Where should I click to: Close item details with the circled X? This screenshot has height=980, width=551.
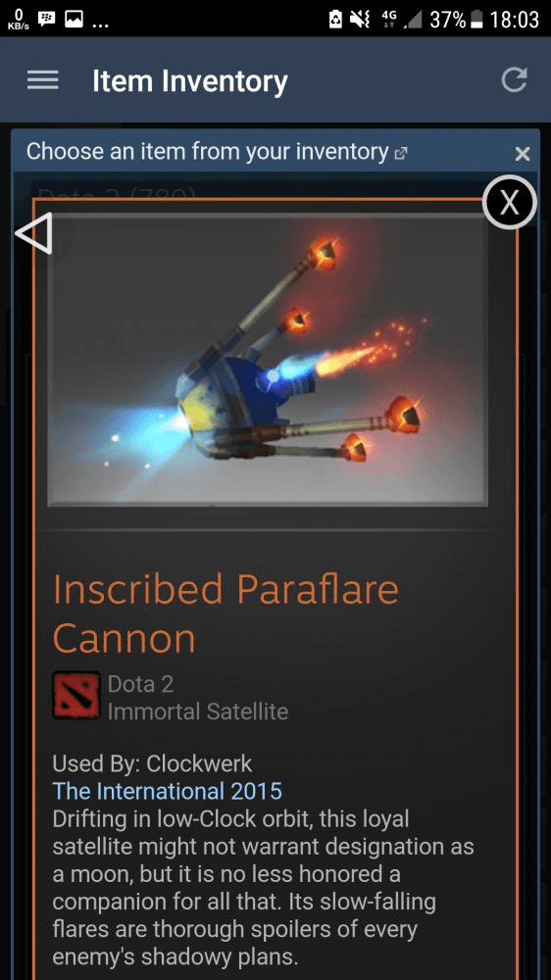510,202
